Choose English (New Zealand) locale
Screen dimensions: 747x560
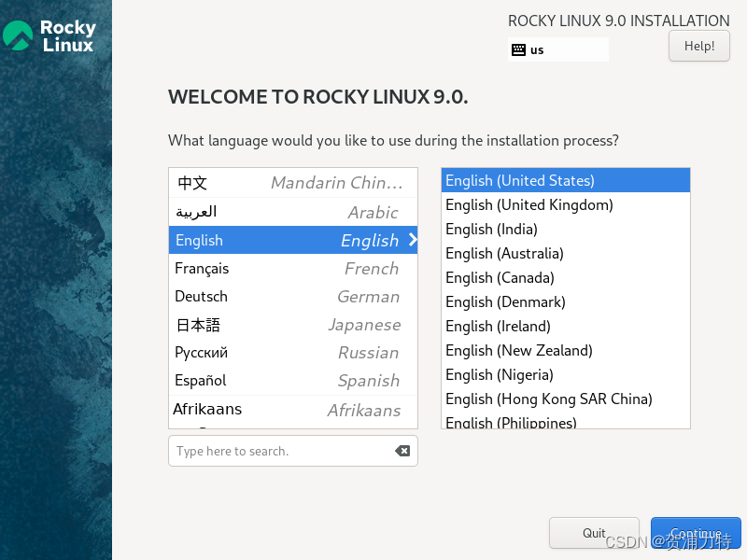coord(566,351)
